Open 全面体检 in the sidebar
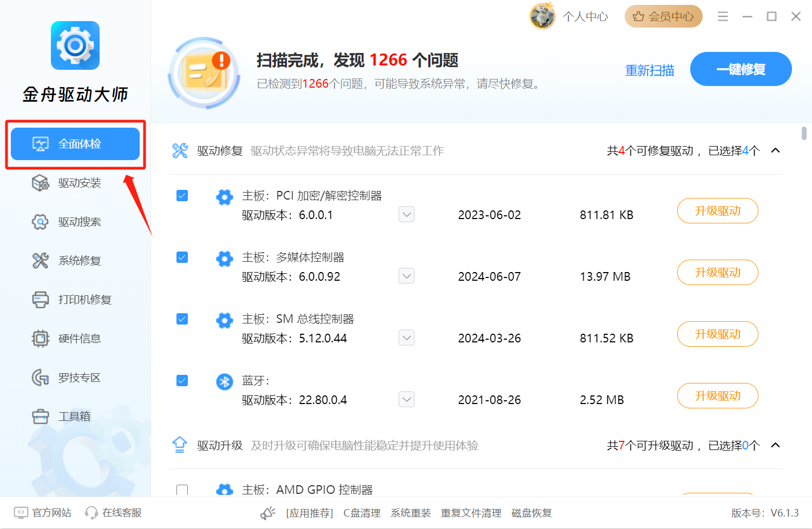 click(x=75, y=144)
